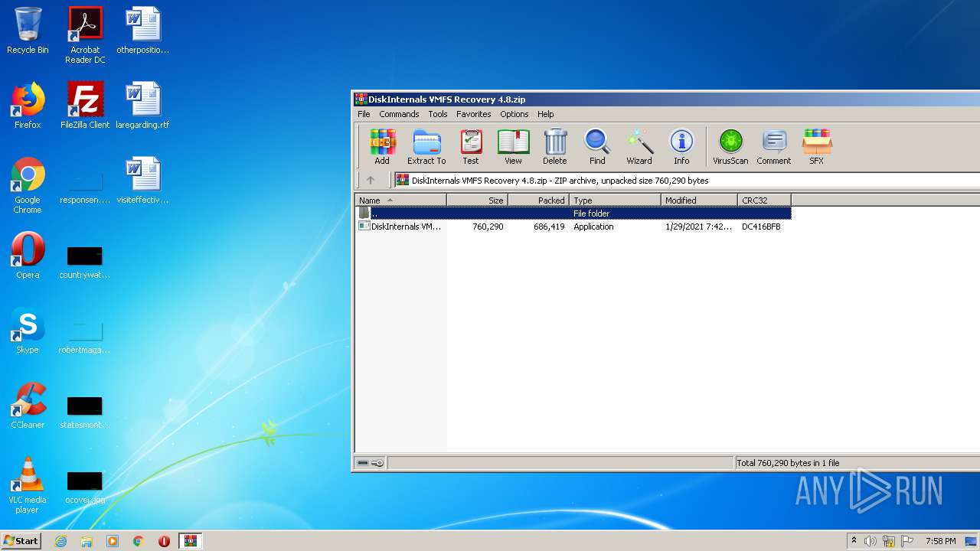Select the Google Chrome desktop shortcut

[28, 185]
